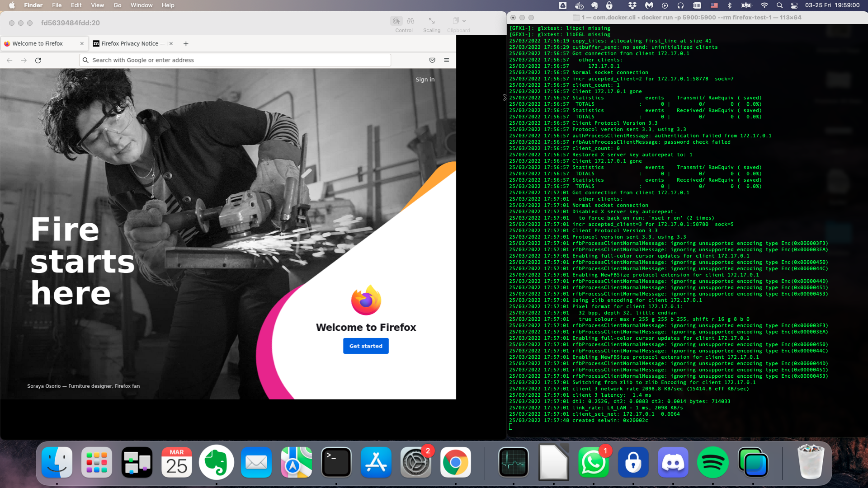Open Terminal from the Dock
Screen dimensions: 868x488
(336, 462)
